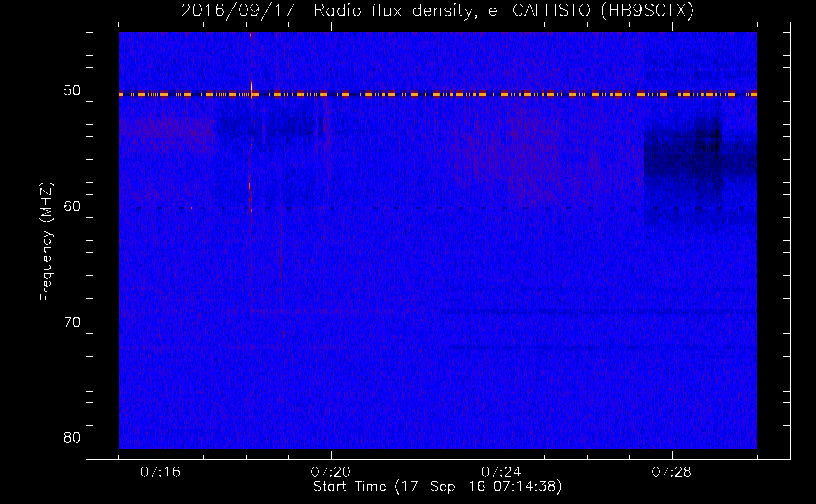This screenshot has height=504, width=816.
Task: Click the 07:24 time tick label
Action: tap(501, 472)
